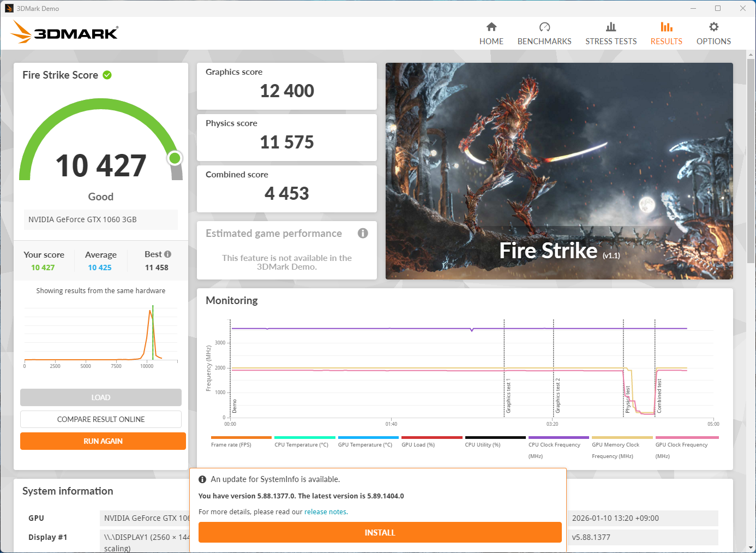The height and width of the screenshot is (553, 756).
Task: Click COMPARE RESULT ONLINE
Action: click(x=101, y=419)
